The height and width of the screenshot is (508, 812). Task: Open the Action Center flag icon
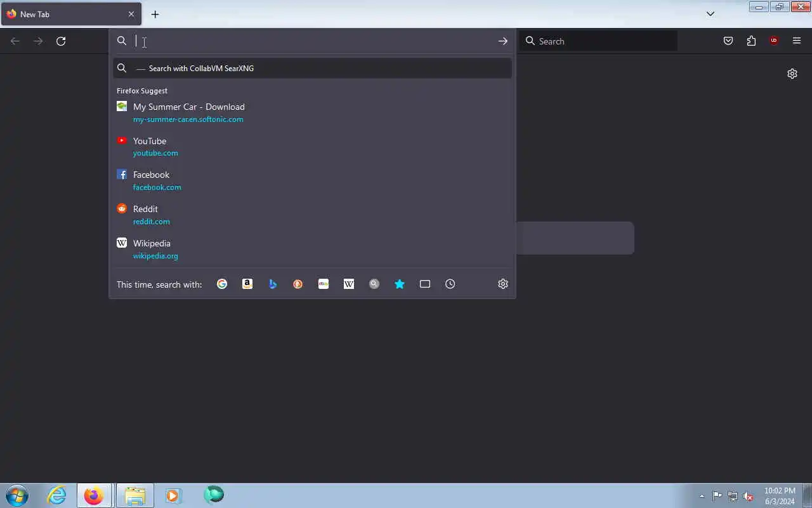pyautogui.click(x=717, y=496)
